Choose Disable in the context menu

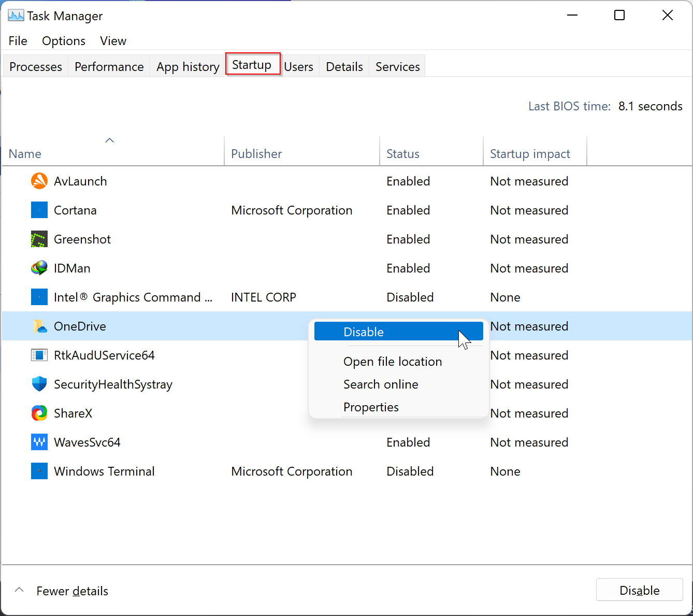point(398,332)
